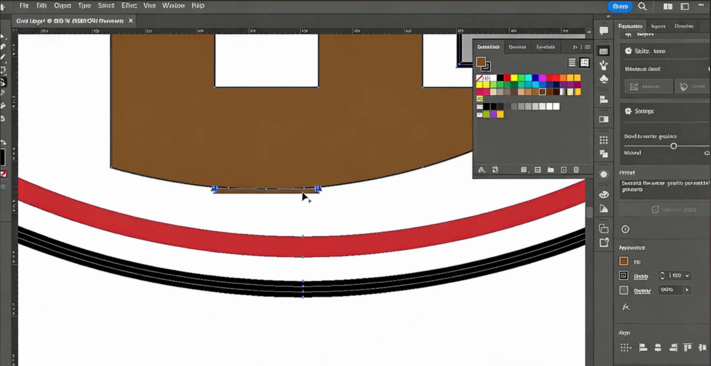Open the Swatches panel menu
Image resolution: width=711 pixels, height=366 pixels.
pyautogui.click(x=587, y=47)
